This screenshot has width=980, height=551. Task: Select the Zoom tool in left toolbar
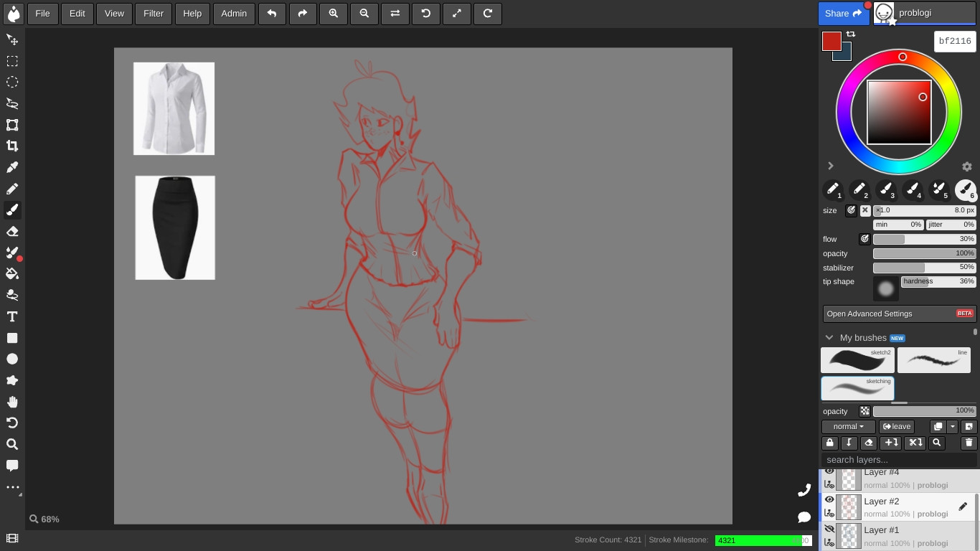click(12, 444)
